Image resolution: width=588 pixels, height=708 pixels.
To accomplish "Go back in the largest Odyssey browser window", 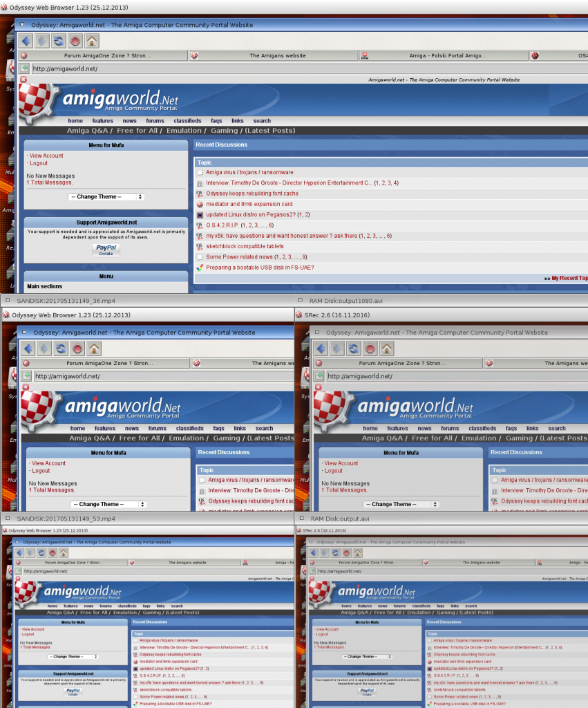I will (26, 41).
